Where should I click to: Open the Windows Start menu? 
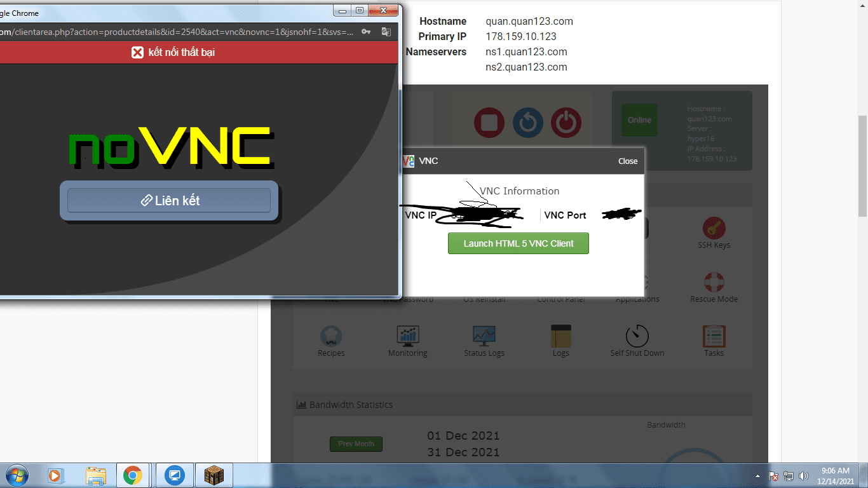coord(16,475)
